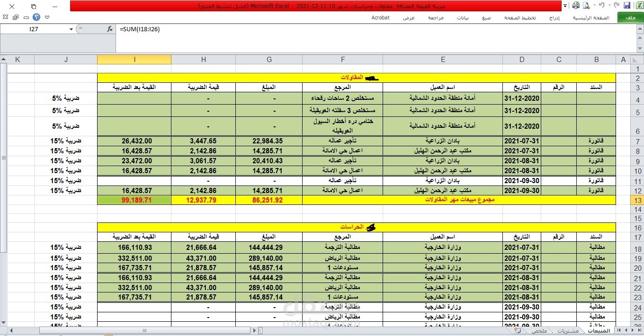The width and height of the screenshot is (644, 336).
Task: Switch to Acrobat tab
Action: tap(380, 18)
